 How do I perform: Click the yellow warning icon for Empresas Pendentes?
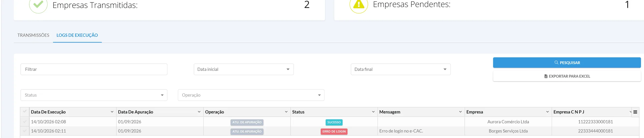point(359,5)
